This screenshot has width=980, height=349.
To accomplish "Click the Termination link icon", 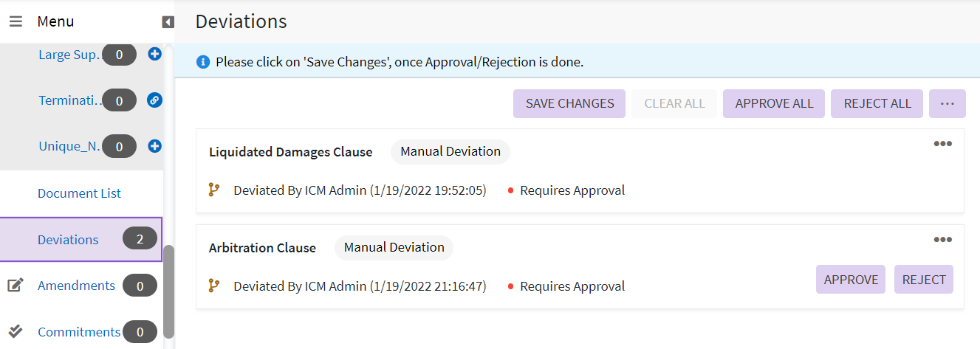I will 154,100.
